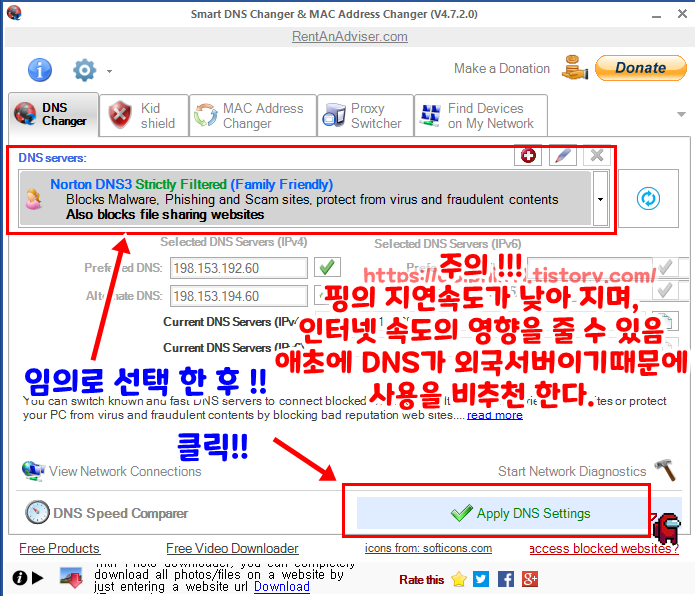This screenshot has height=596, width=695.
Task: Open the RentAnAdviser.com link
Action: click(350, 36)
